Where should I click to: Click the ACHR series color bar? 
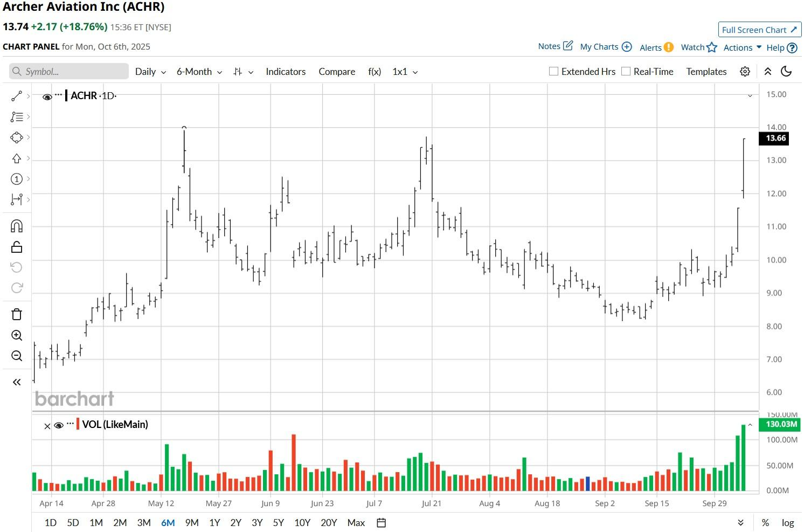click(66, 95)
